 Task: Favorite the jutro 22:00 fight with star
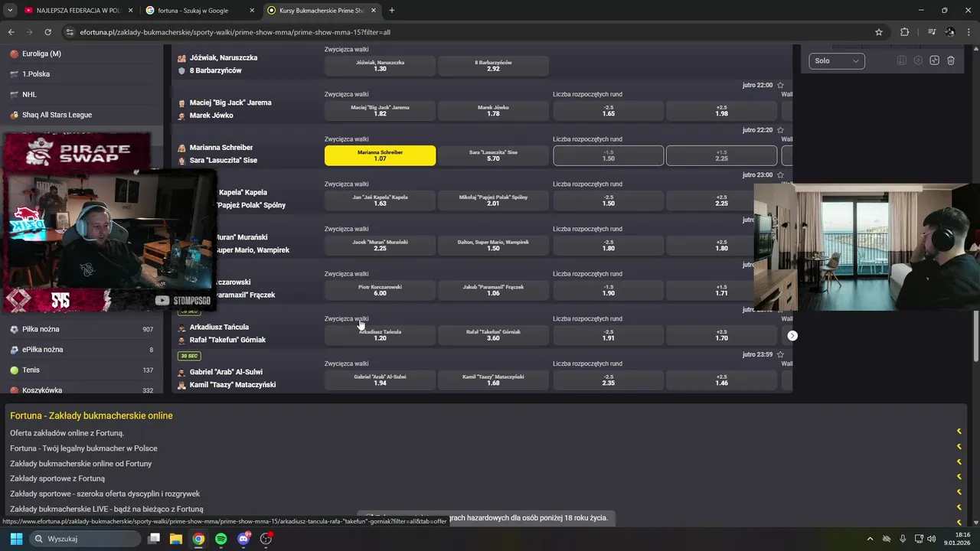(x=780, y=85)
